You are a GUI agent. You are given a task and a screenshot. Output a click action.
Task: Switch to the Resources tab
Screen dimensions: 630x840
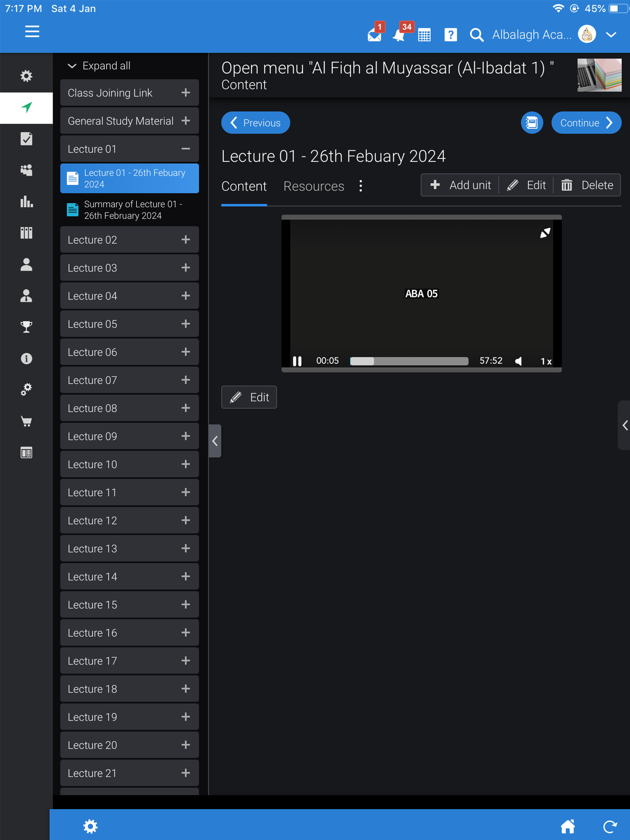[x=314, y=186]
